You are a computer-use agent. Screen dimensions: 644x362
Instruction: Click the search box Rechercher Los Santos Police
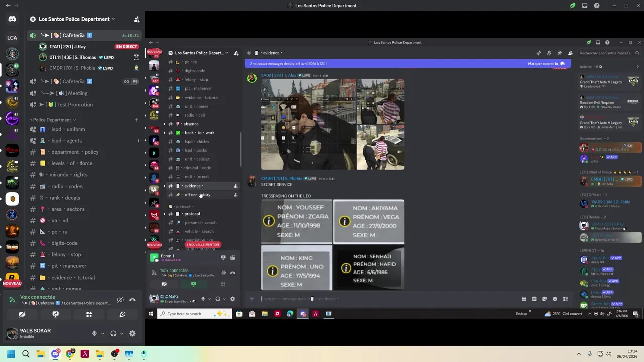click(609, 53)
